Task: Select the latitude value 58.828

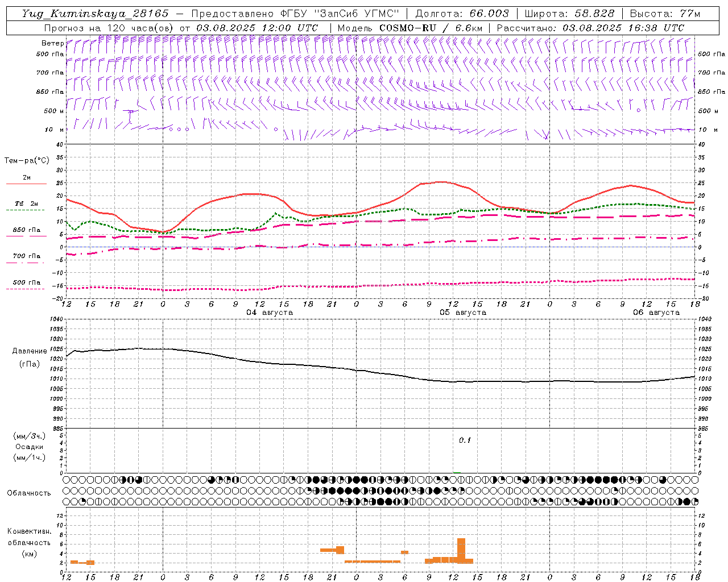Action: pos(594,14)
